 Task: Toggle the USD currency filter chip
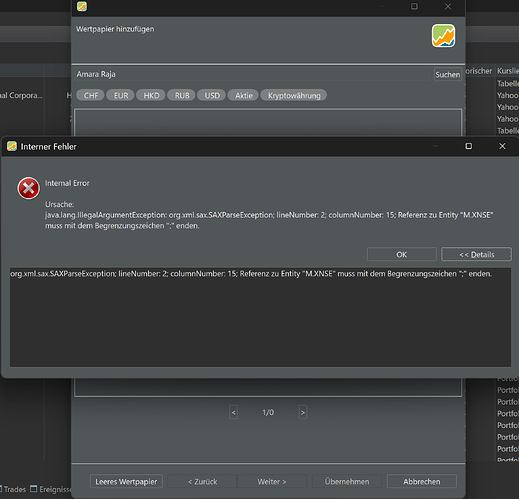pyautogui.click(x=212, y=96)
